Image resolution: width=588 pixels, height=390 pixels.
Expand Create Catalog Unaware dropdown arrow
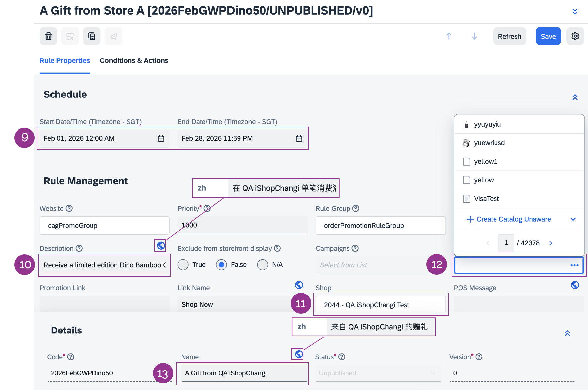pos(573,219)
